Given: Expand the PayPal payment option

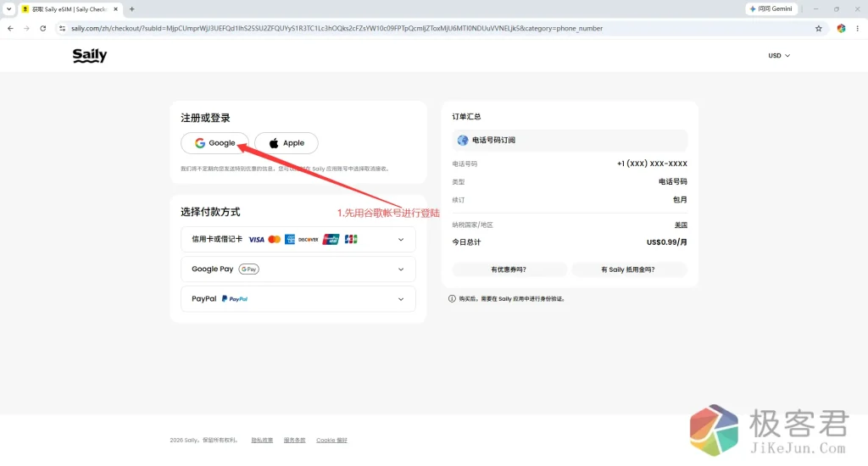Looking at the screenshot, I should click(x=298, y=299).
